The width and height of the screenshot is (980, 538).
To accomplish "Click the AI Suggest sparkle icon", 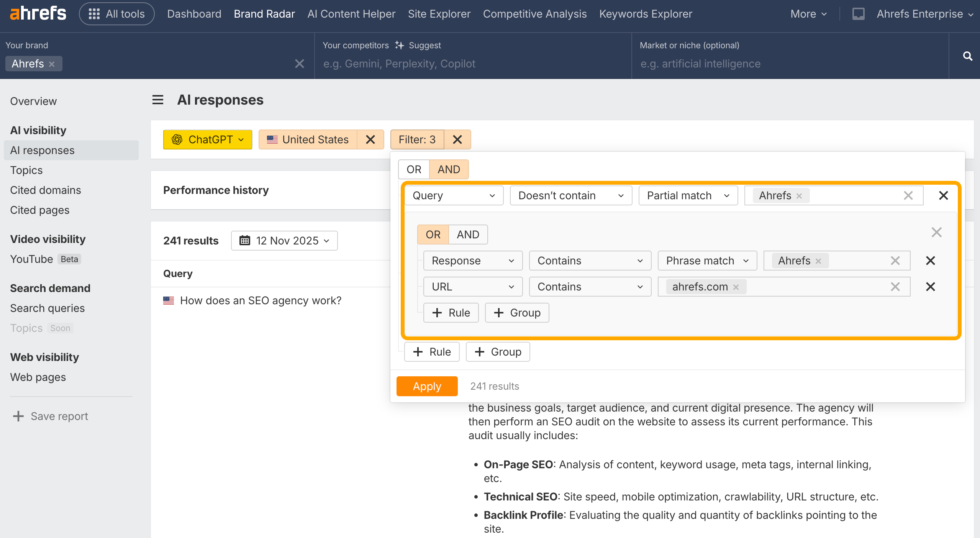I will tap(399, 45).
